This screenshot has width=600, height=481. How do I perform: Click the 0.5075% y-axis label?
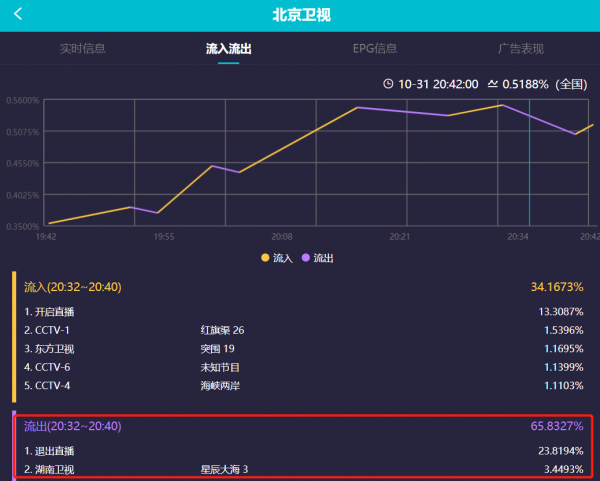[x=23, y=132]
